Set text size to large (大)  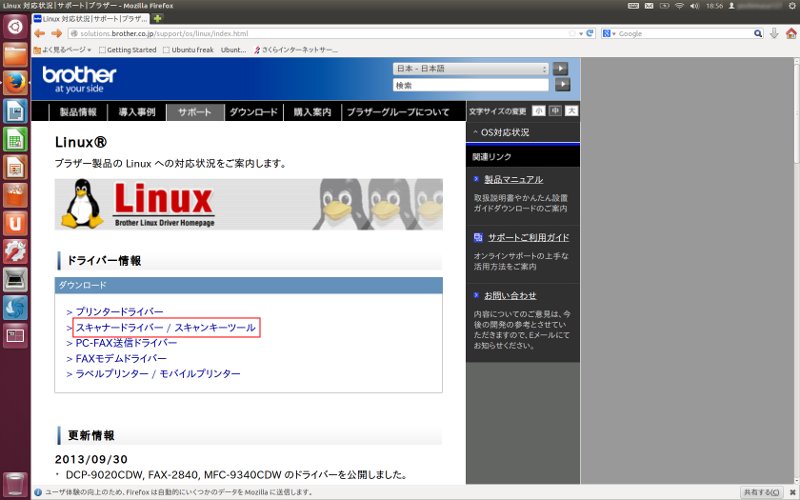click(571, 111)
